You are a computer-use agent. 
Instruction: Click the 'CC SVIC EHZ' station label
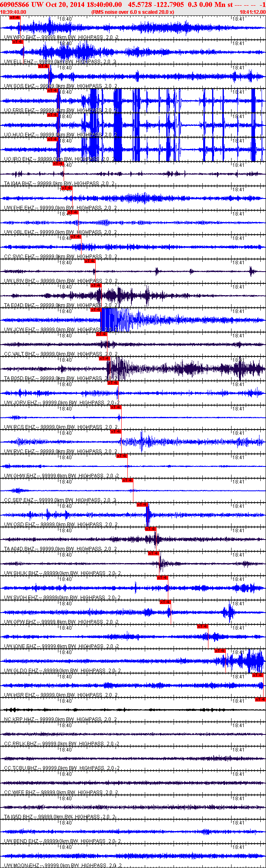pos(19,257)
